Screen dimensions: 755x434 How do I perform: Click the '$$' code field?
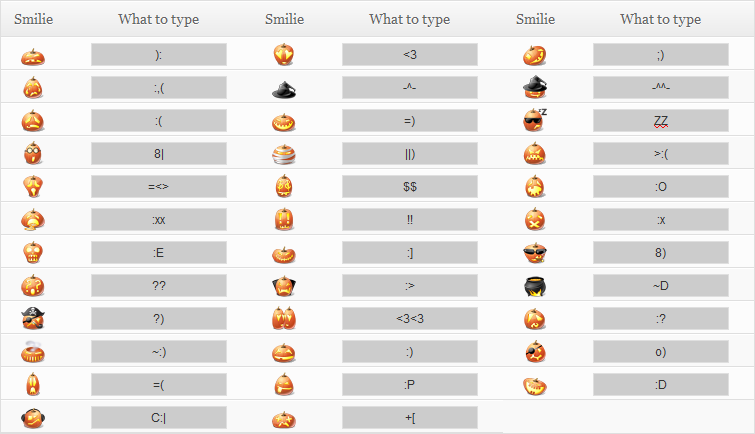(410, 186)
